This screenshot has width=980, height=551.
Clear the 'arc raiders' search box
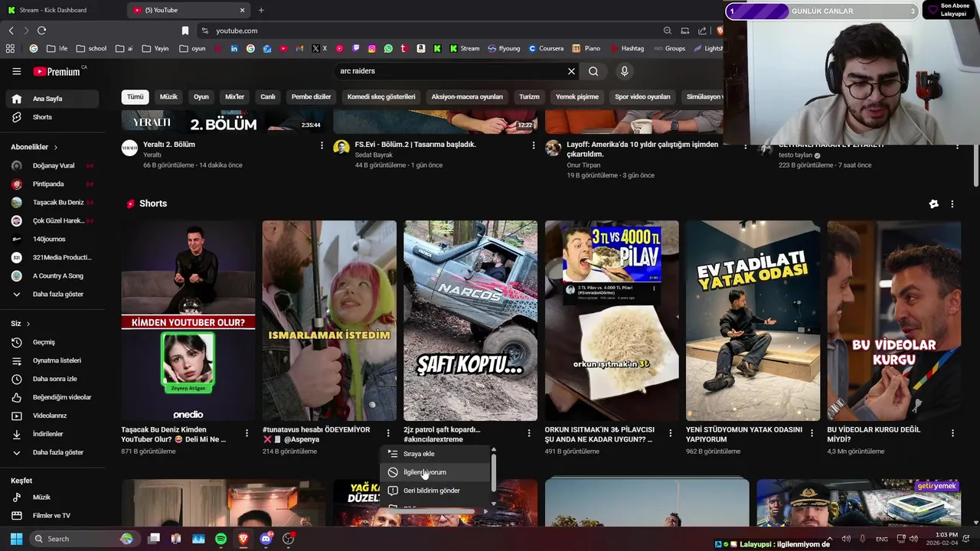click(571, 71)
